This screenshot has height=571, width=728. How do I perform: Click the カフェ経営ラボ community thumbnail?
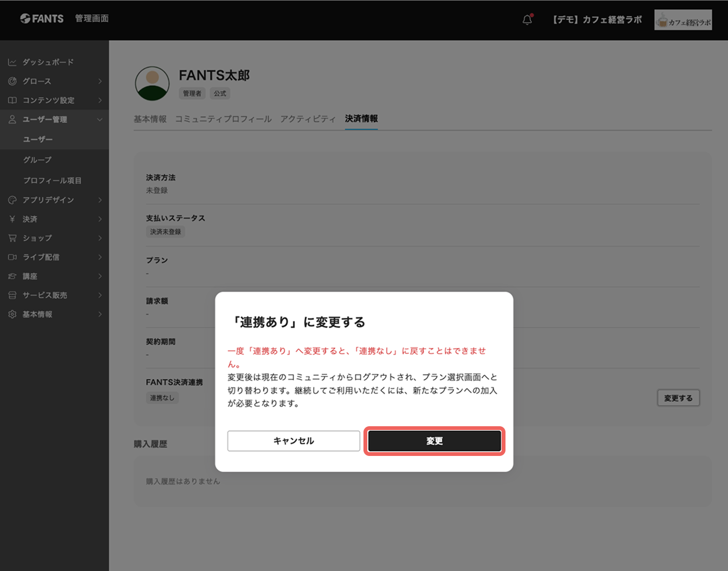coord(683,20)
